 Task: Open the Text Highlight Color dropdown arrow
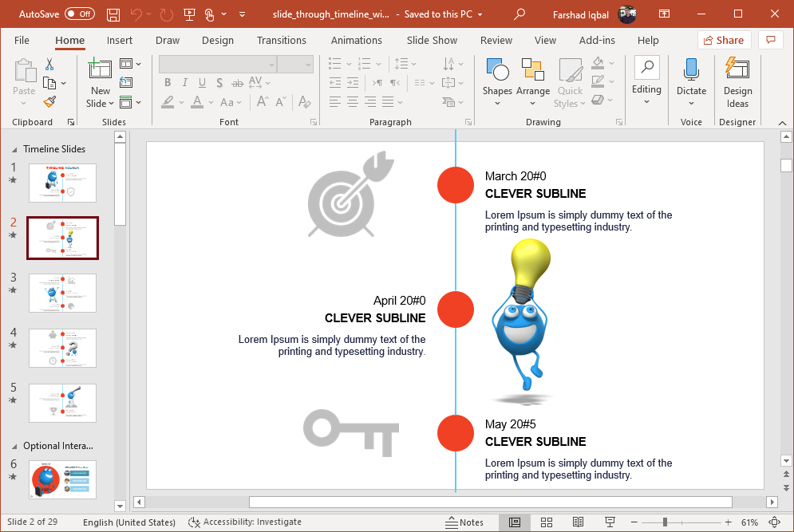pyautogui.click(x=181, y=102)
